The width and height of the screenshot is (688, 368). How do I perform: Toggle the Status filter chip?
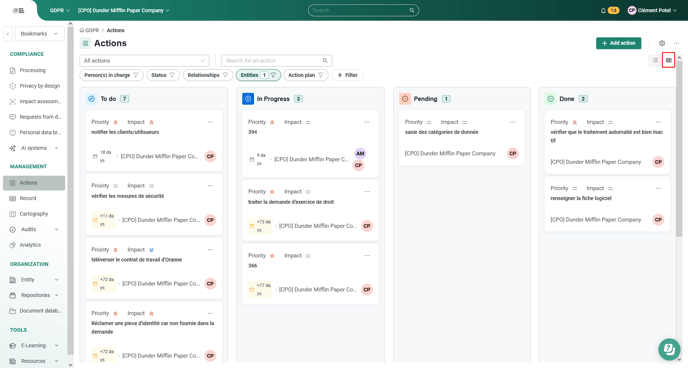(163, 75)
